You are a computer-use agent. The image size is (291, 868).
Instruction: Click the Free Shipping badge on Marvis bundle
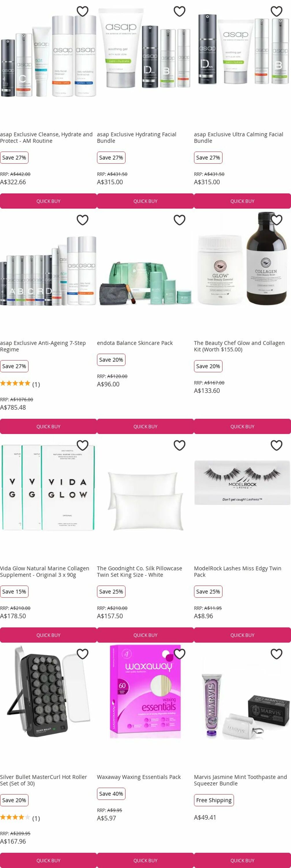214,800
